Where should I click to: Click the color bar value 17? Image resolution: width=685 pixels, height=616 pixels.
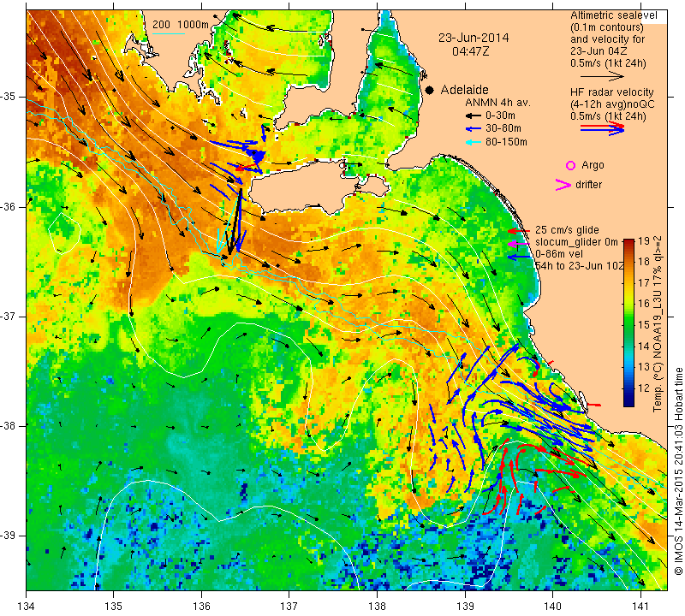[644, 283]
